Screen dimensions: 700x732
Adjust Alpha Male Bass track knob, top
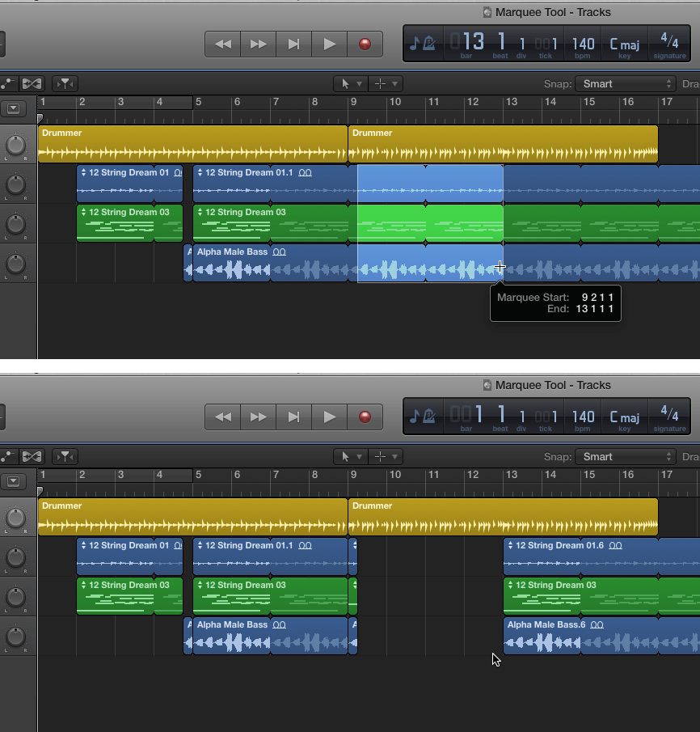16,264
